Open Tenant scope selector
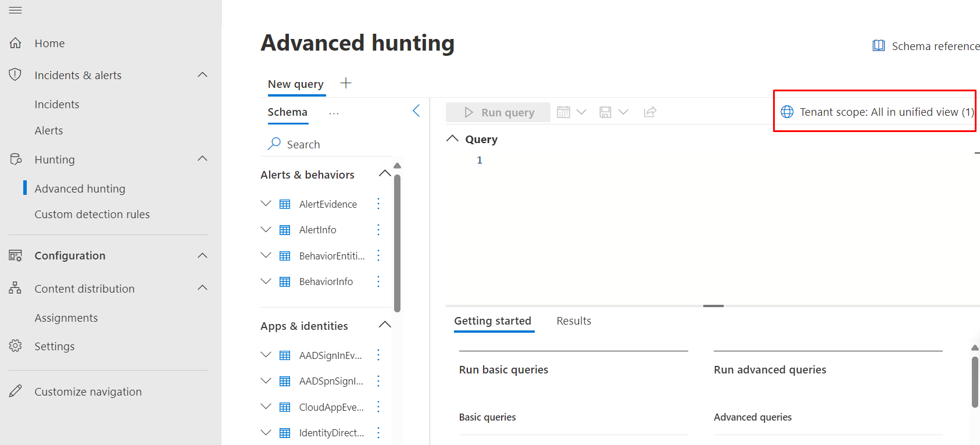This screenshot has width=980, height=445. point(878,112)
